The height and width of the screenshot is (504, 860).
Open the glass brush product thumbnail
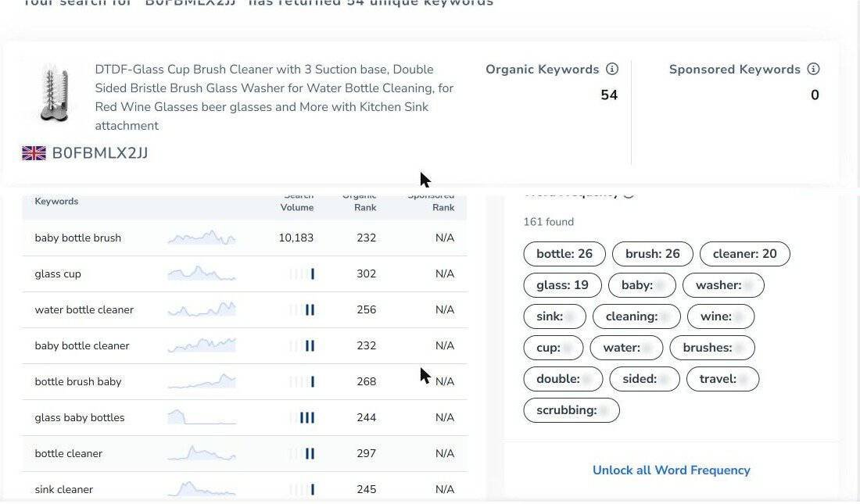[55, 93]
